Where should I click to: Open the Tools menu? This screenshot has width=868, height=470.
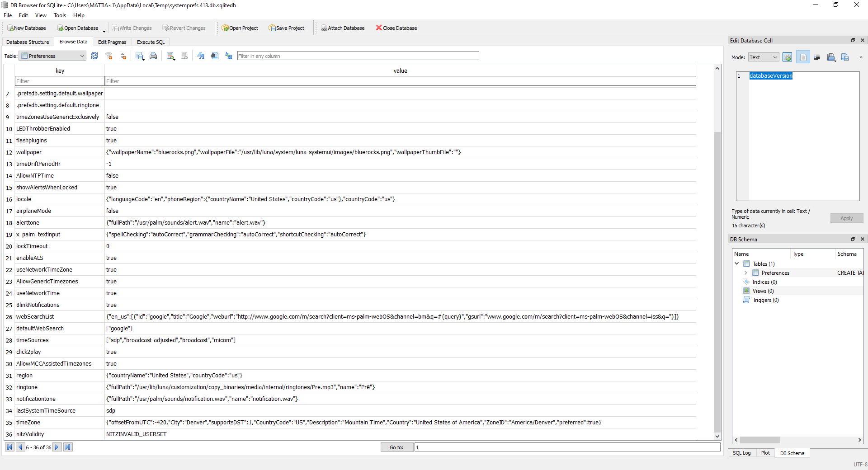60,15
